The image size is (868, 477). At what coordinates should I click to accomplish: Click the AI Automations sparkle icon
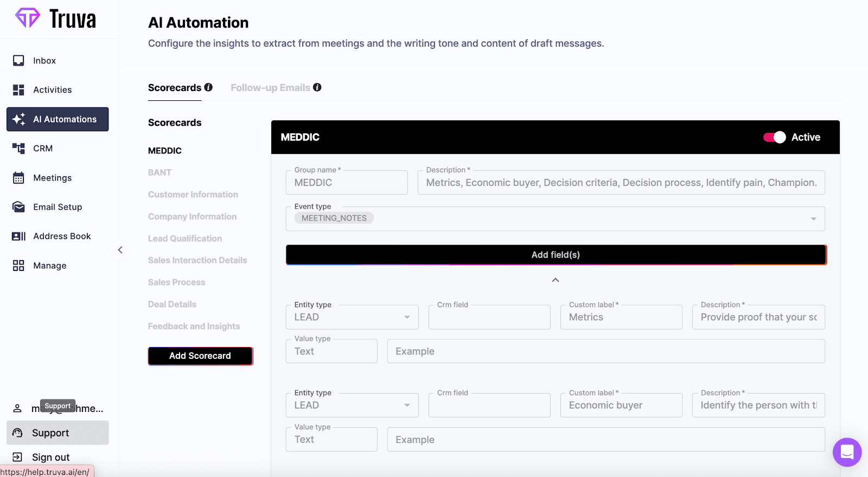pyautogui.click(x=18, y=119)
